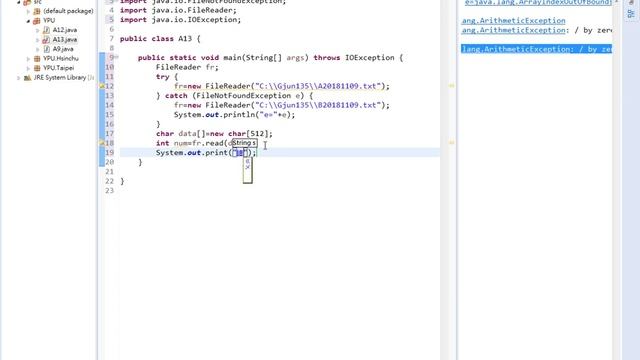The height and width of the screenshot is (360, 640).
Task: Click the selected text inside System.out.print parentheses
Action: [x=240, y=153]
